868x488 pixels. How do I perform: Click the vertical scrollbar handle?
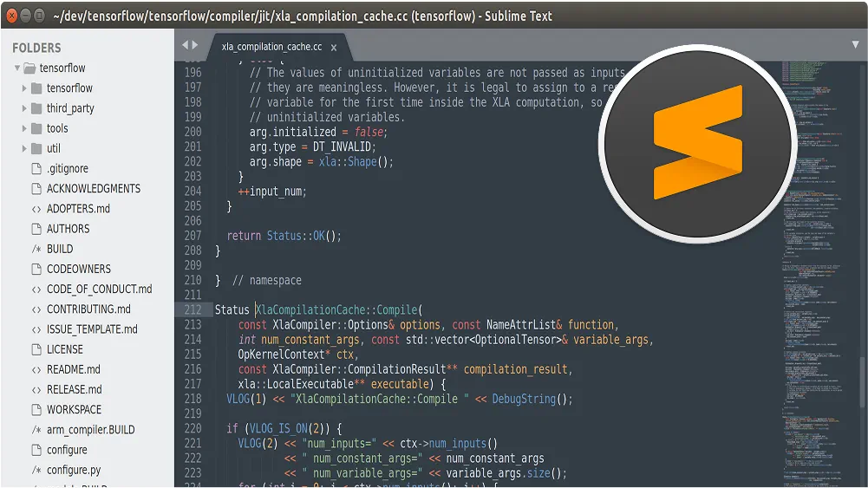point(862,381)
